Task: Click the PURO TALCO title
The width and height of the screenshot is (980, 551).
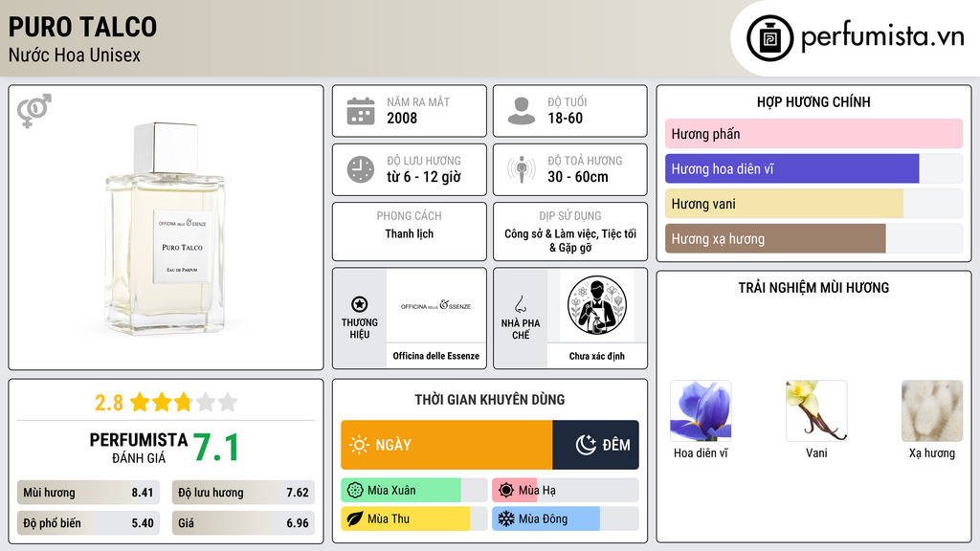Action: click(x=82, y=27)
